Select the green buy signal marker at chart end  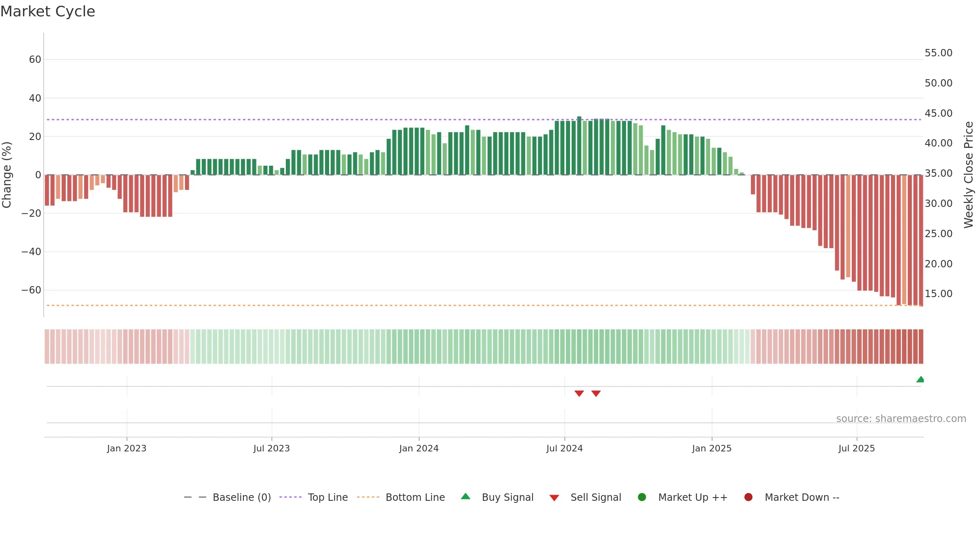(920, 379)
